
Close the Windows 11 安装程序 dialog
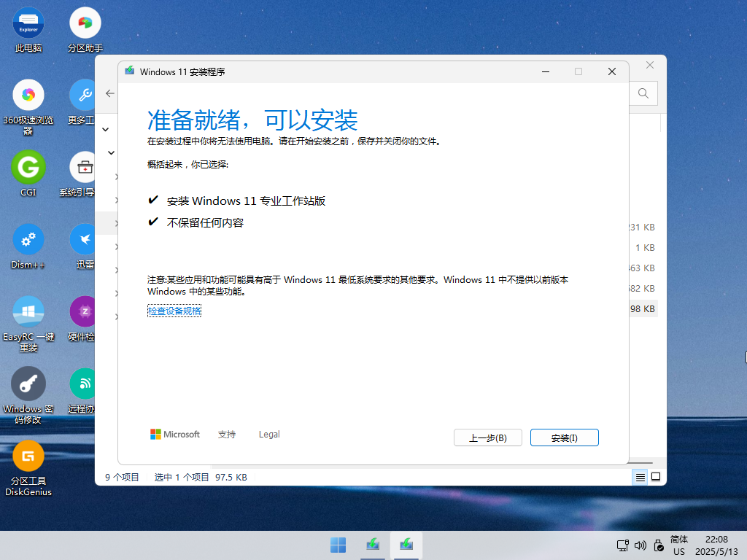[612, 71]
